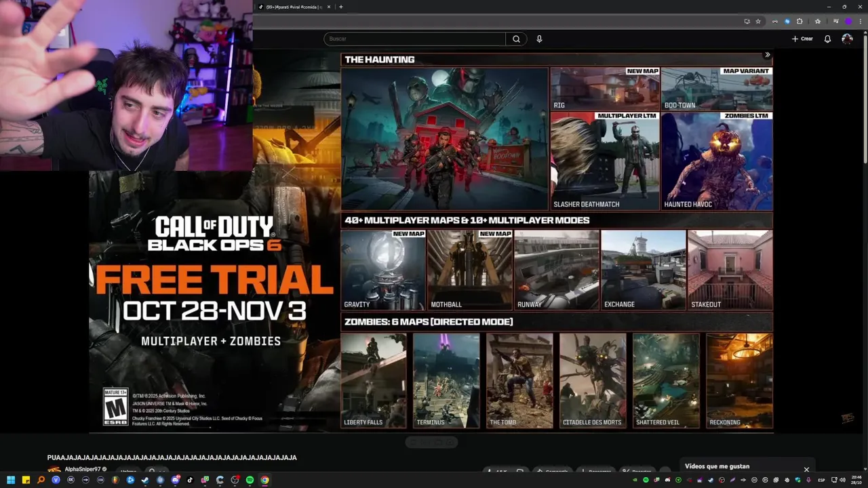This screenshot has height=488, width=868.
Task: Click the LIBERTY FALLS zombies thumbnail
Action: coord(374,380)
